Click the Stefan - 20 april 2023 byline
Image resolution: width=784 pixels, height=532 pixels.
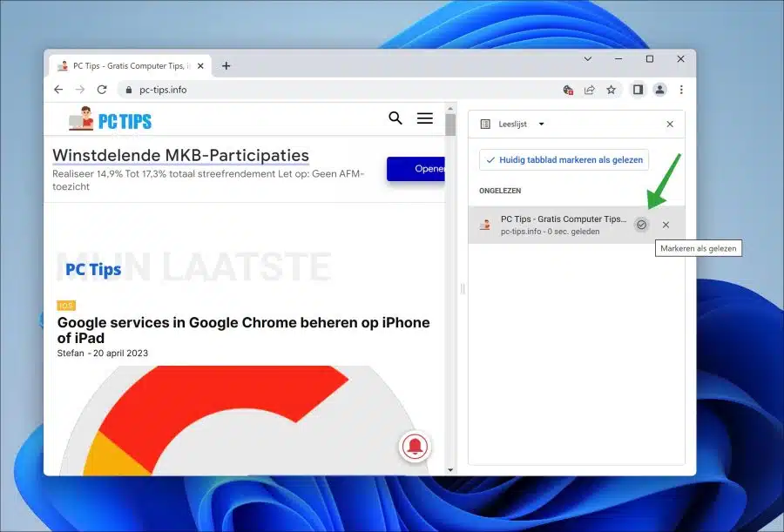tap(103, 353)
